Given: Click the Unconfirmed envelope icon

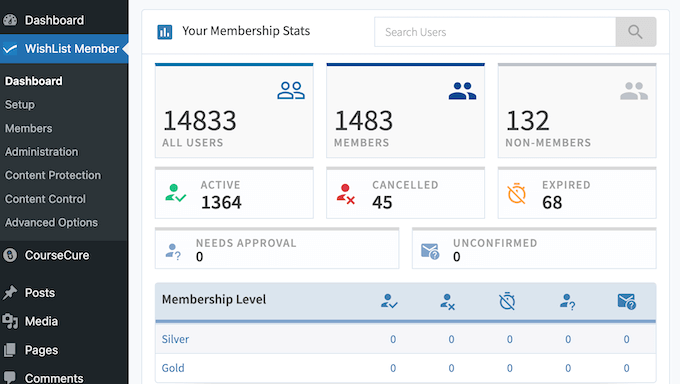Looking at the screenshot, I should [430, 251].
